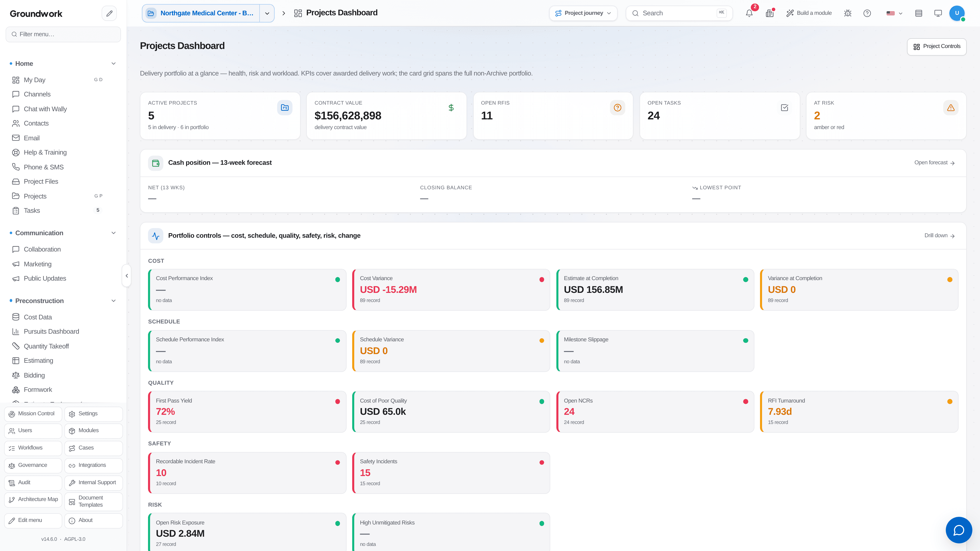Open the RFI Turnaround card
Screen dimensions: 980x551
coord(859,412)
